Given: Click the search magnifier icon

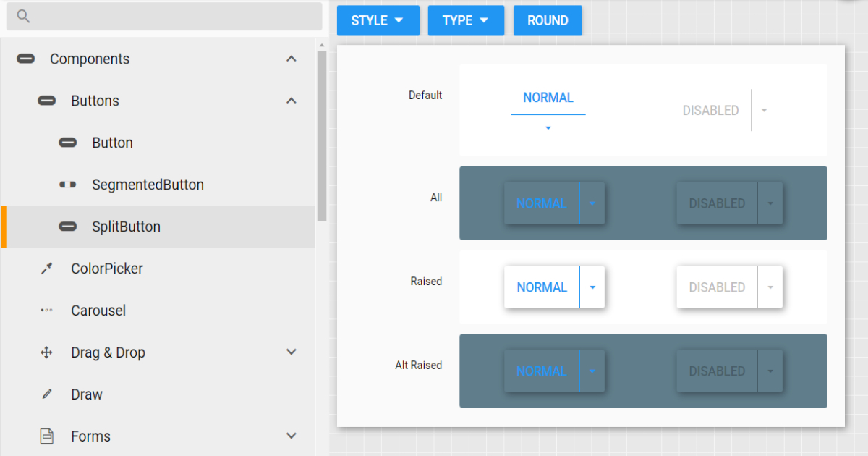Looking at the screenshot, I should coord(23,16).
